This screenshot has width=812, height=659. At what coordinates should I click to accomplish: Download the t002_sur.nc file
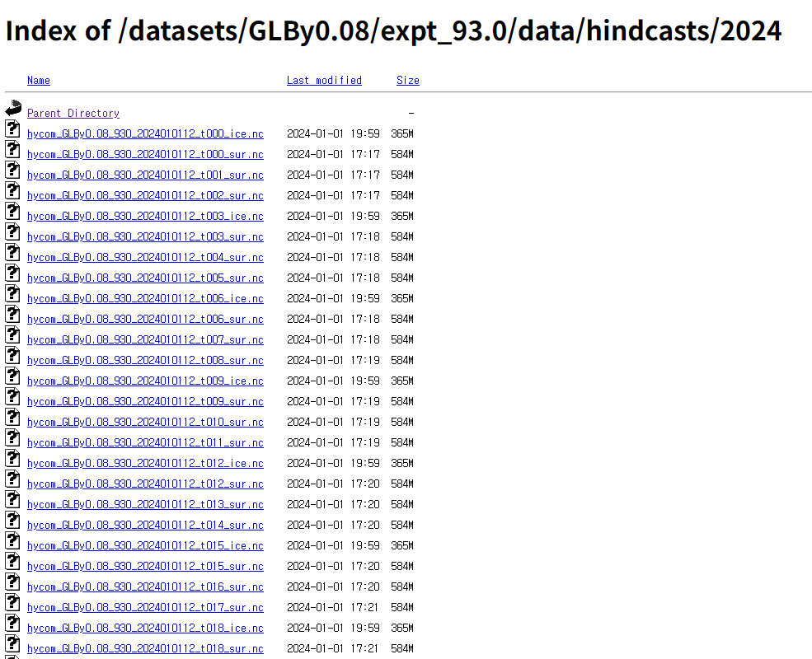pyautogui.click(x=145, y=195)
